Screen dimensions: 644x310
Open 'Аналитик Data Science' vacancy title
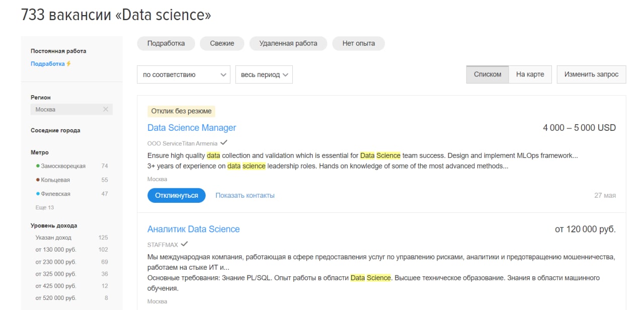[193, 229]
